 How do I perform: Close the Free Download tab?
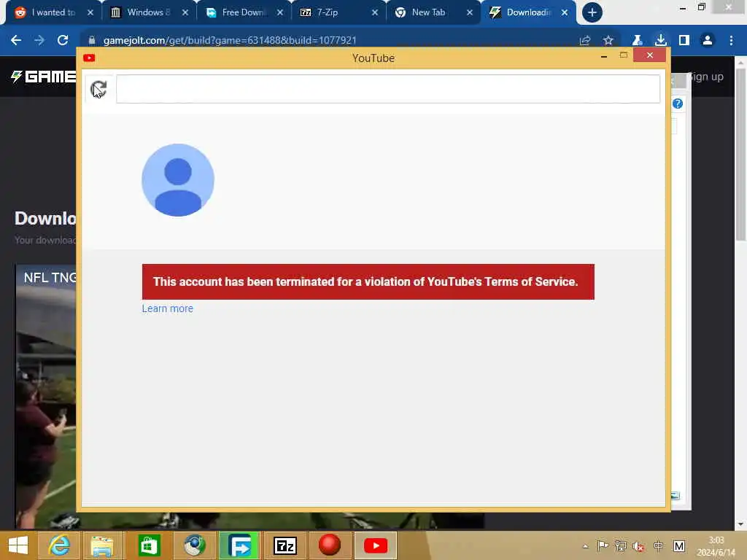280,13
